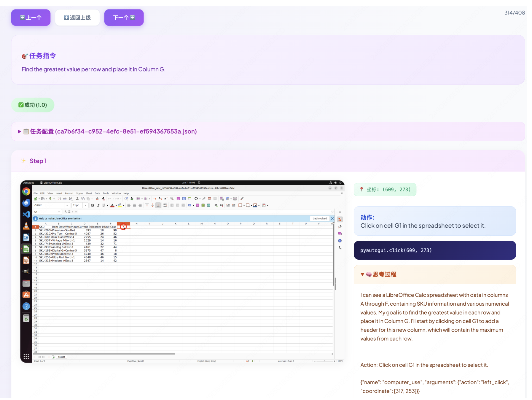Click the 返回上级 button

(77, 18)
